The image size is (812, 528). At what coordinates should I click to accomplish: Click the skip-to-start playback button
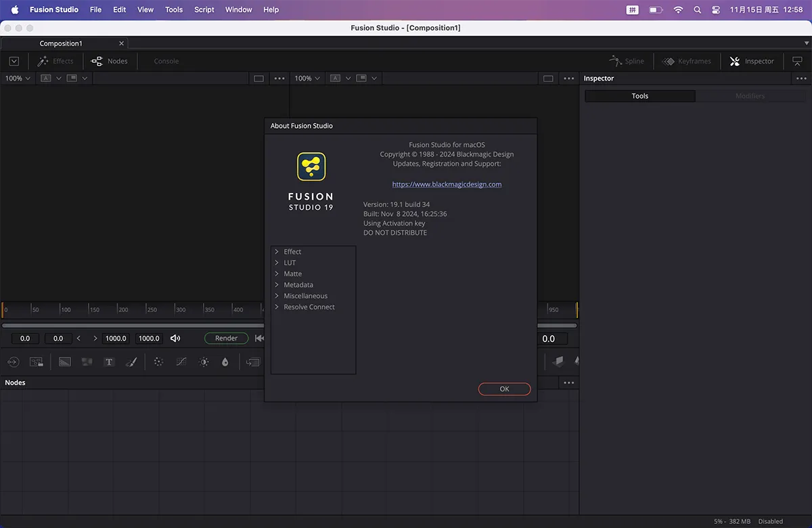pyautogui.click(x=259, y=338)
